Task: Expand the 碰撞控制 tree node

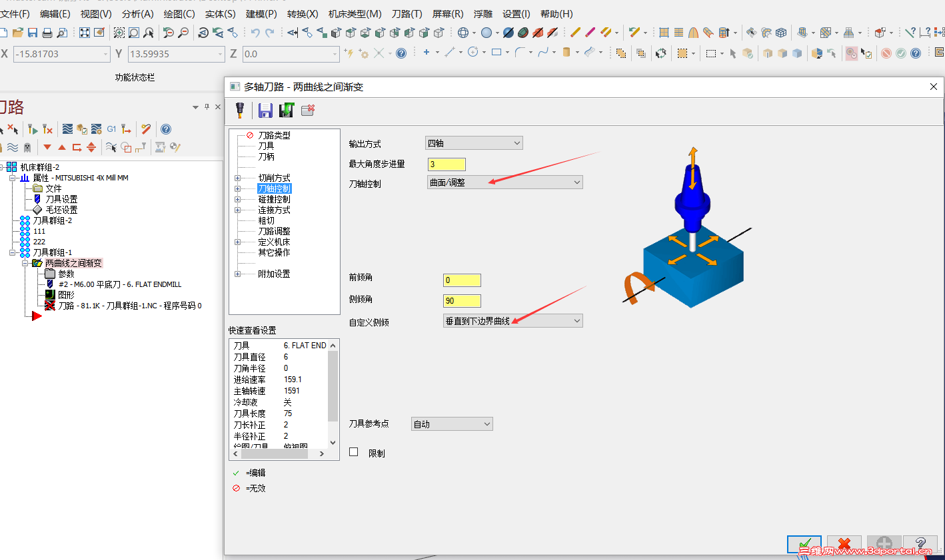Action: tap(237, 199)
